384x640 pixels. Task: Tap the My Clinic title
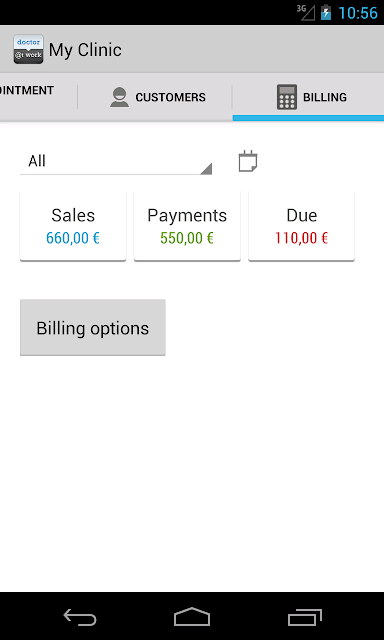click(85, 50)
